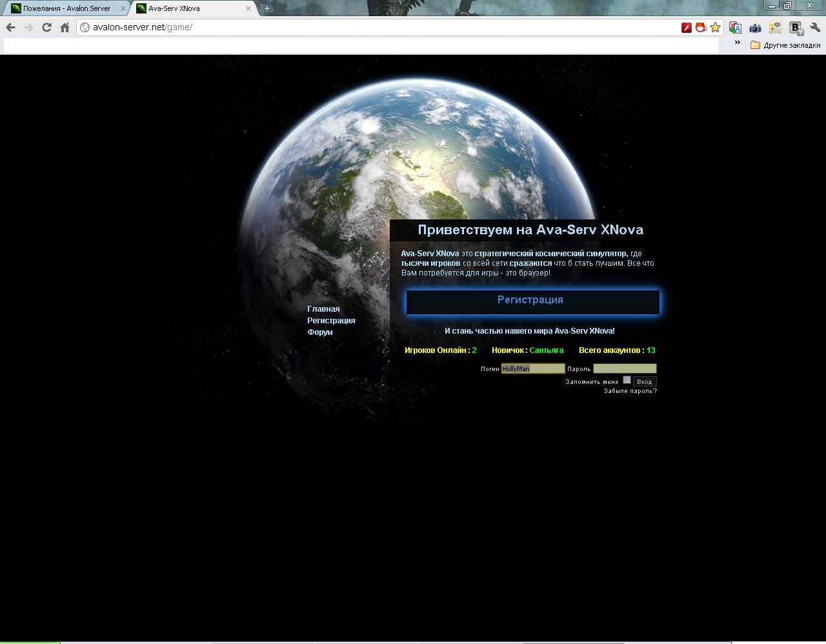Open the Другие закладки folder
Viewport: 826px width, 644px height.
click(785, 45)
